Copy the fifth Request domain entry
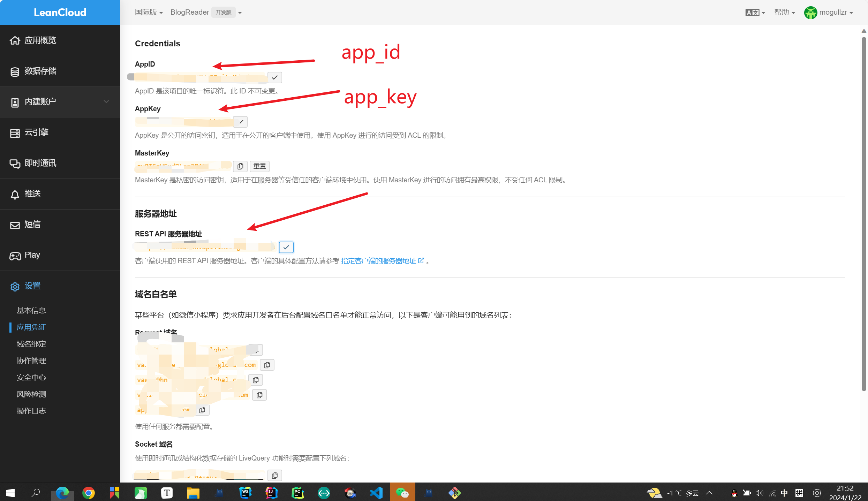The height and width of the screenshot is (501, 868). (x=202, y=410)
